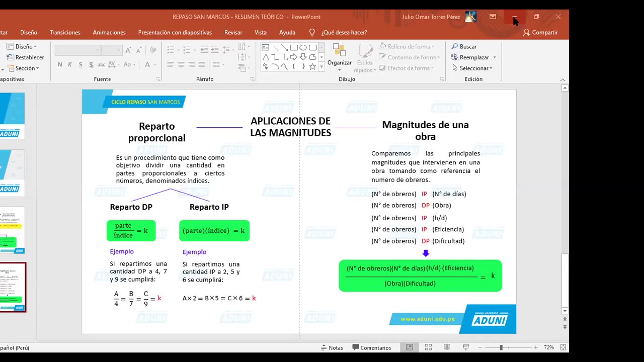Viewport: 644px width, 362px height.
Task: Select the arrow line shape
Action: 284,47
